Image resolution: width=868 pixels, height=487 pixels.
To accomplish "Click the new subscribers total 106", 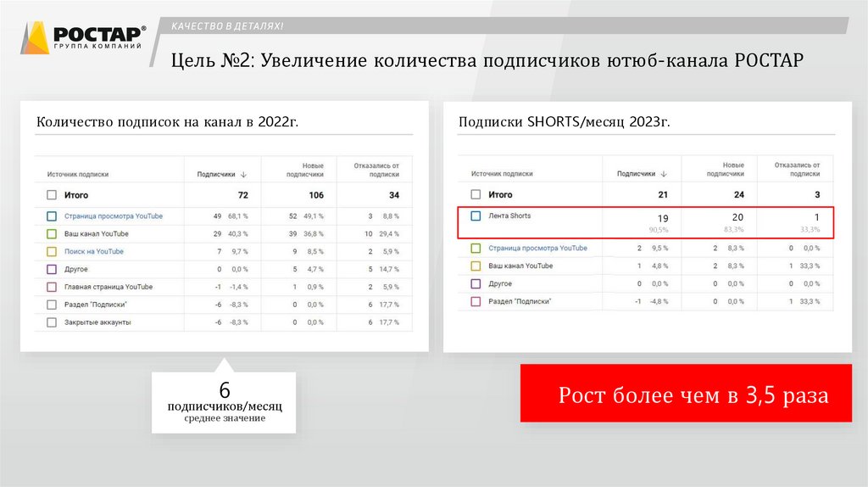I will click(x=316, y=195).
